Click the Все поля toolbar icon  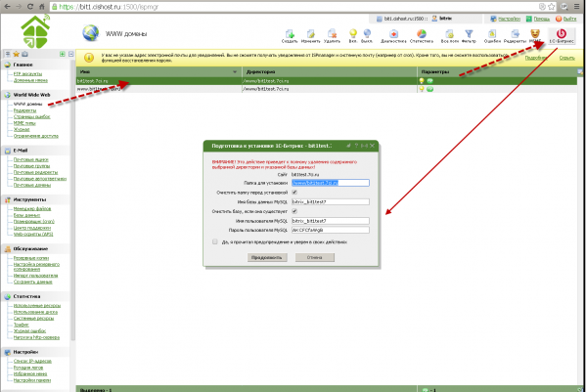450,35
